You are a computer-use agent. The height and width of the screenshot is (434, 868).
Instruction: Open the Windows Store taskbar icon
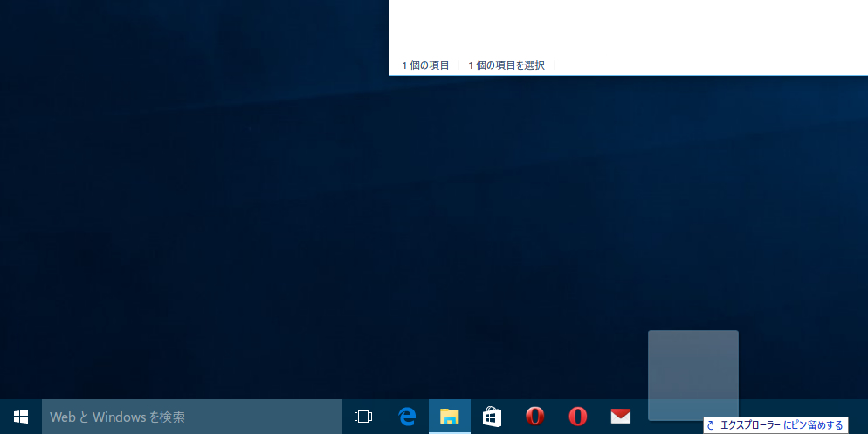pos(493,417)
